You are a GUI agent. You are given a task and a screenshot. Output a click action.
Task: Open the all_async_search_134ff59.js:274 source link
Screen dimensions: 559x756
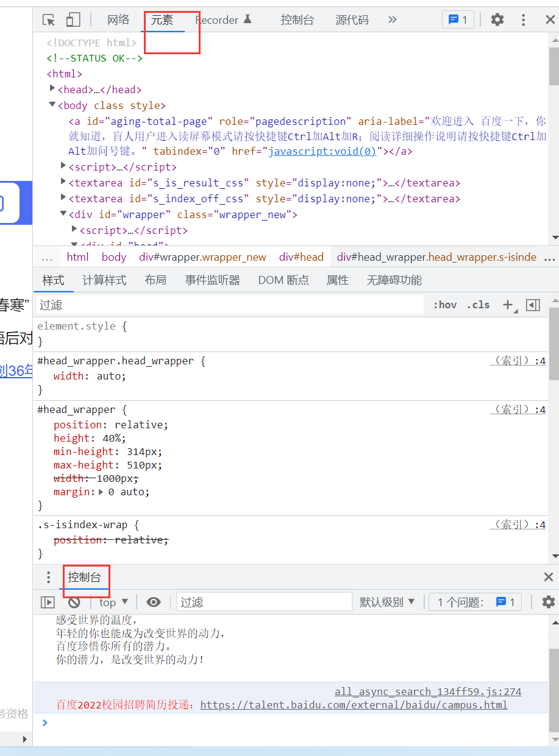(x=428, y=691)
